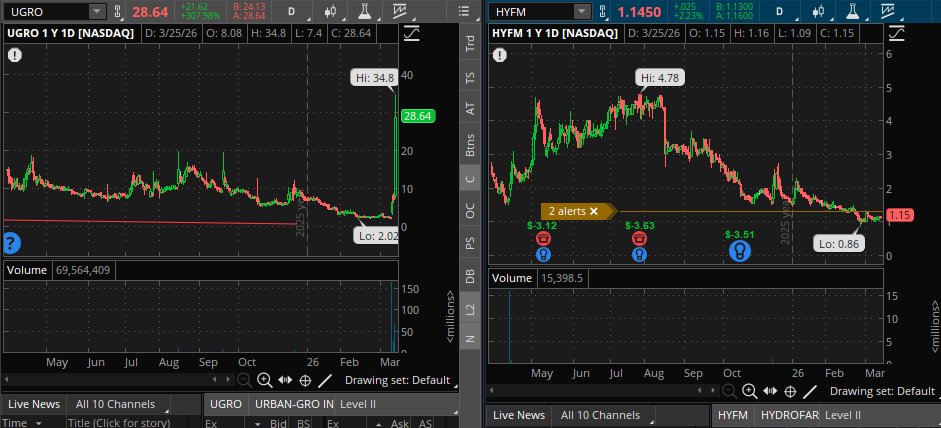Select the pan arrows tool on HYFM chart
The height and width of the screenshot is (428, 941).
(x=770, y=391)
